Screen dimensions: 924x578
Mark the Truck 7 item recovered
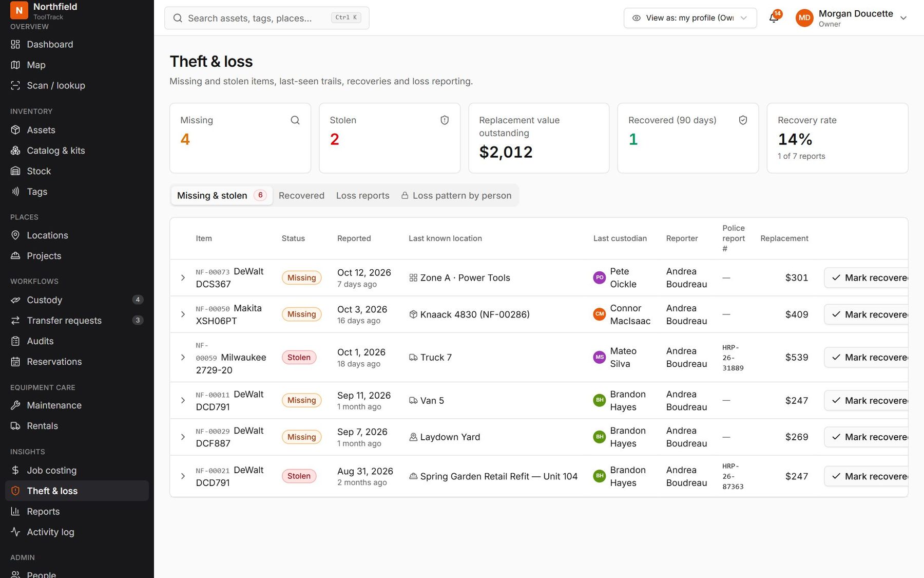tap(867, 357)
